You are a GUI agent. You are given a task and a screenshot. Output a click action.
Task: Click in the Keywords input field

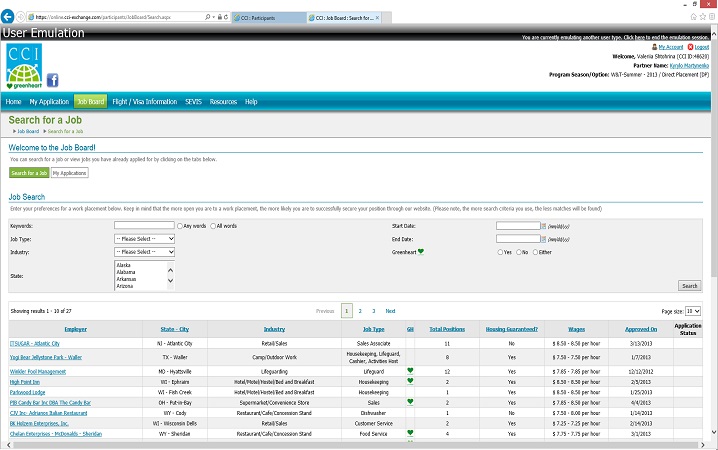(x=144, y=225)
